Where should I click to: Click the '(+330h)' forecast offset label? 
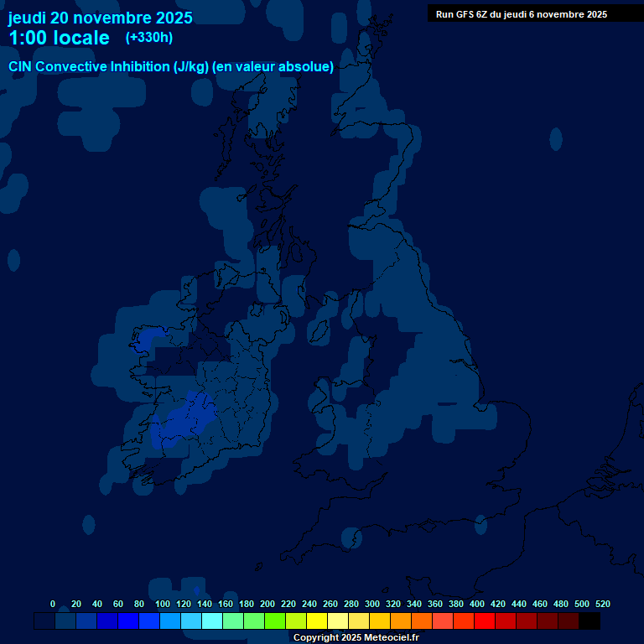[x=149, y=38]
